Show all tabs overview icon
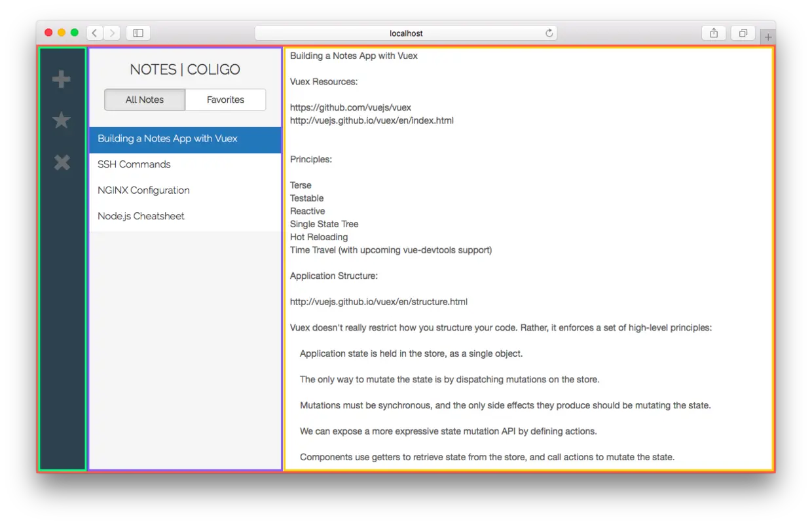This screenshot has height=525, width=812. [743, 33]
